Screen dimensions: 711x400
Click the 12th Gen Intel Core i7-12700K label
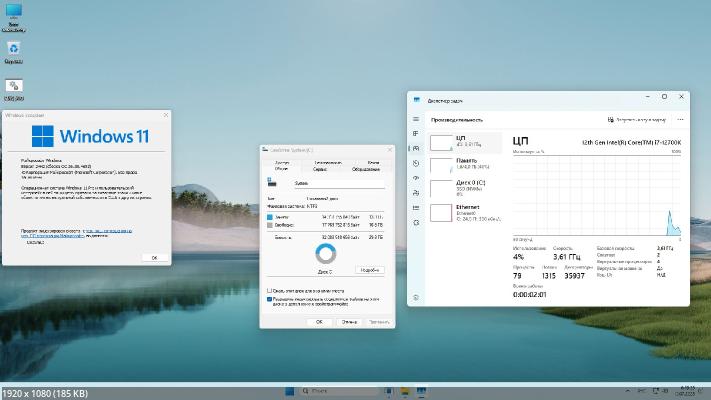(631, 142)
